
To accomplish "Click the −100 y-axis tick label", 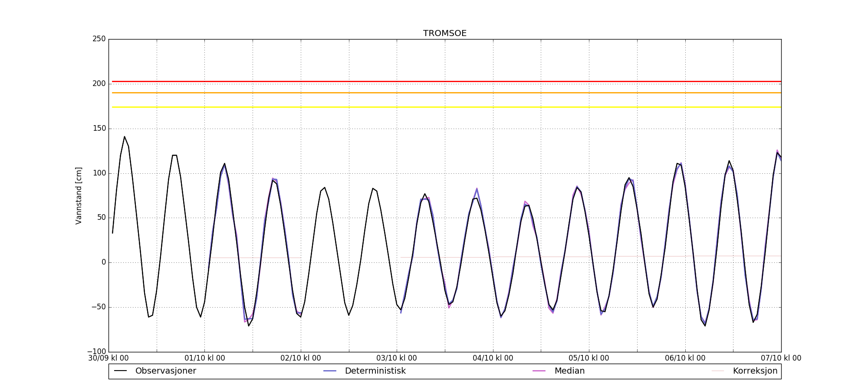I will [x=96, y=351].
